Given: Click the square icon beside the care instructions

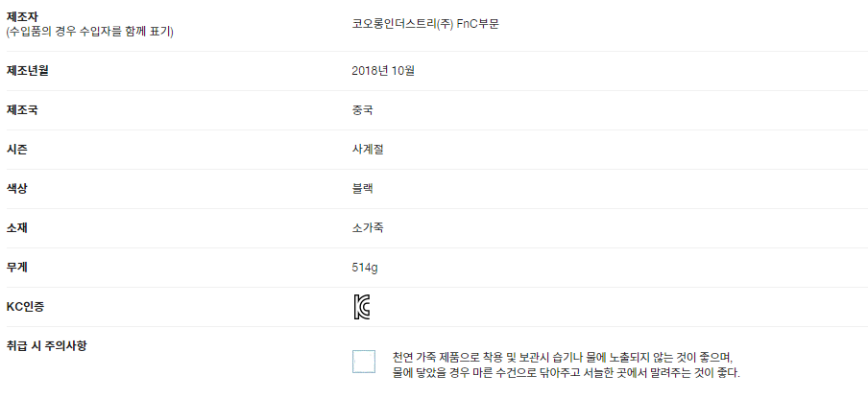Looking at the screenshot, I should (364, 362).
